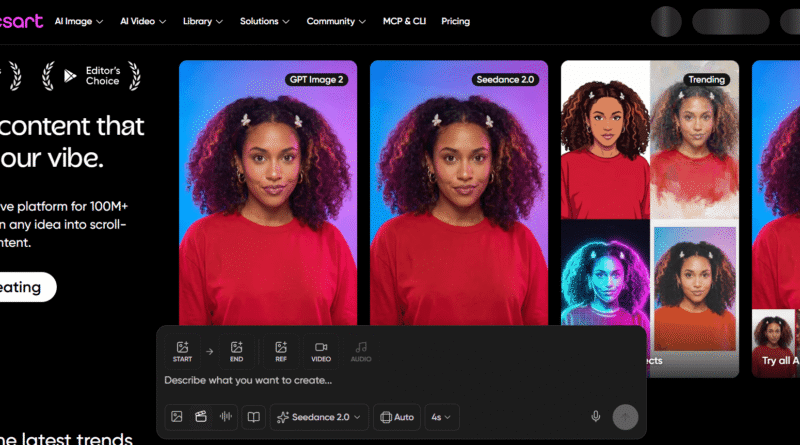Select the Auto aspect ratio button
The width and height of the screenshot is (800, 445).
397,417
